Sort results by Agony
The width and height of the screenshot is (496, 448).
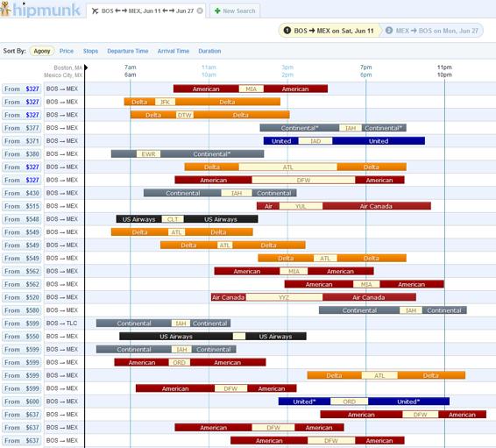(42, 51)
